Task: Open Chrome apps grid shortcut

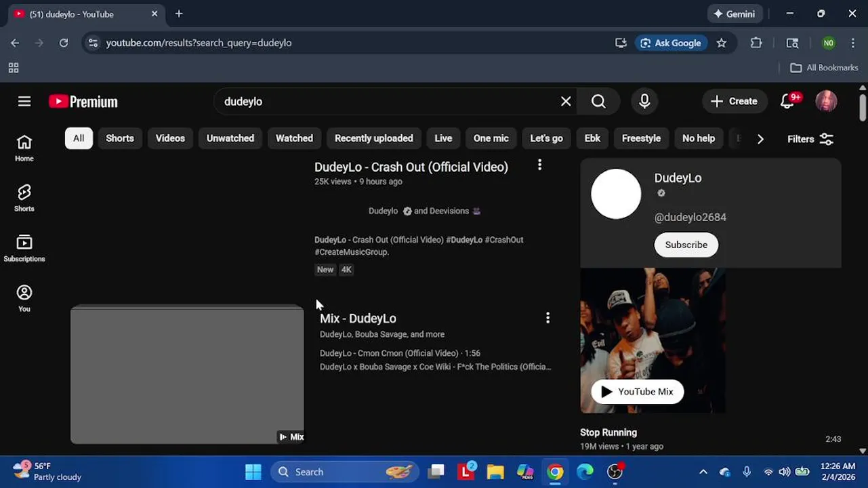Action: 14,68
